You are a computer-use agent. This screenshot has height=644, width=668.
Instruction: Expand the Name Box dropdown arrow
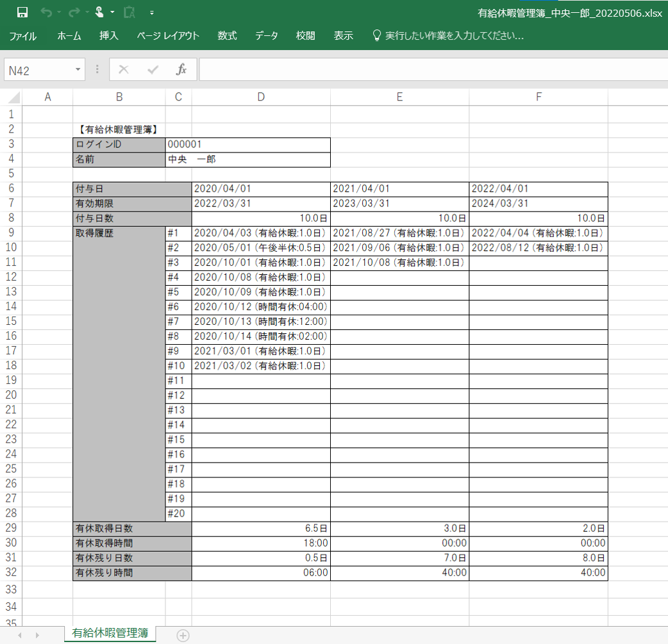coord(78,70)
